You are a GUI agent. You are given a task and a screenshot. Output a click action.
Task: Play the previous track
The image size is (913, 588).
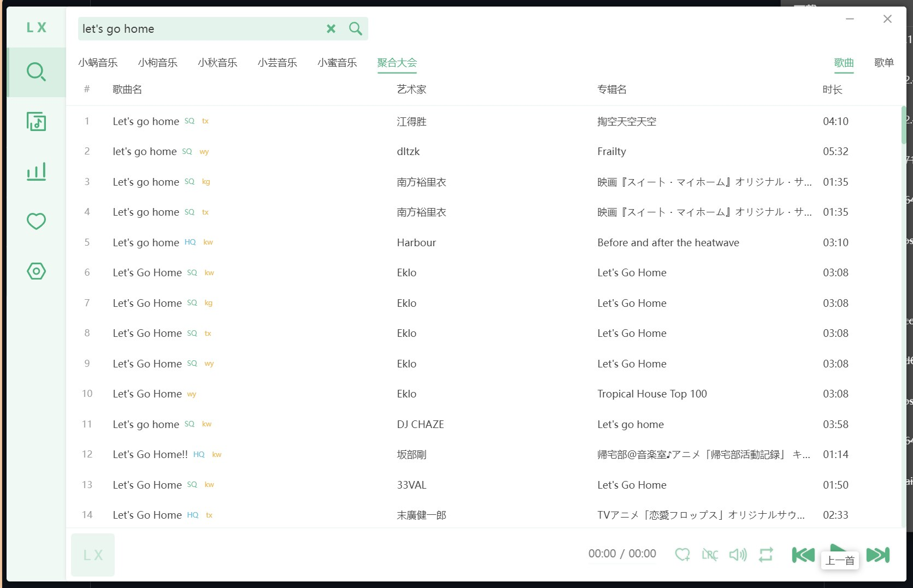coord(803,555)
